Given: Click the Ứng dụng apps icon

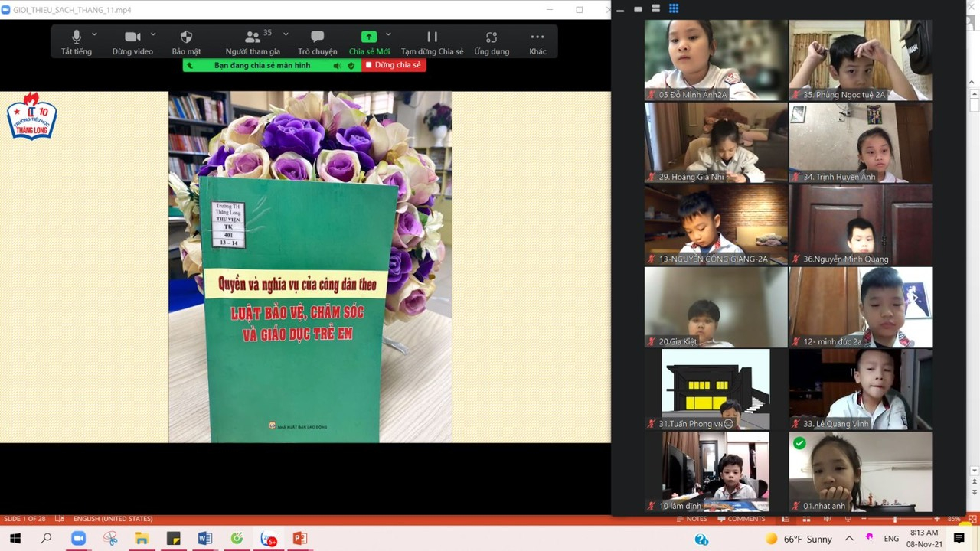Looking at the screenshot, I should coord(492,41).
